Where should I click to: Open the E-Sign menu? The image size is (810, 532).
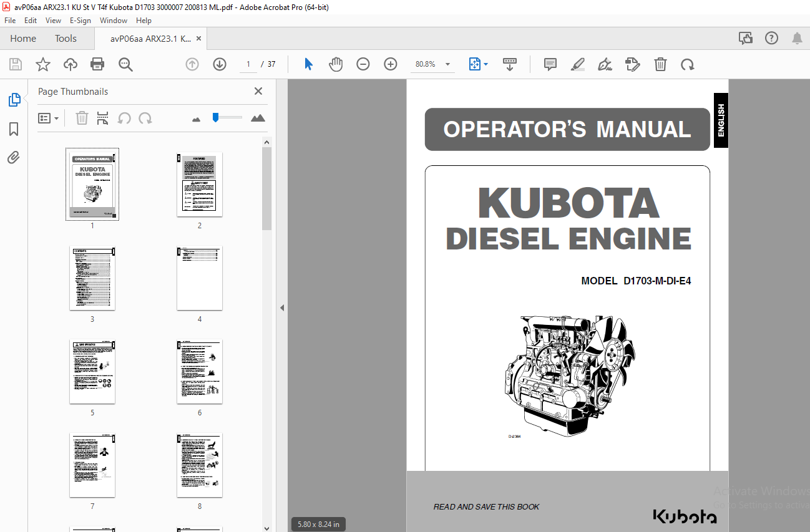click(81, 20)
